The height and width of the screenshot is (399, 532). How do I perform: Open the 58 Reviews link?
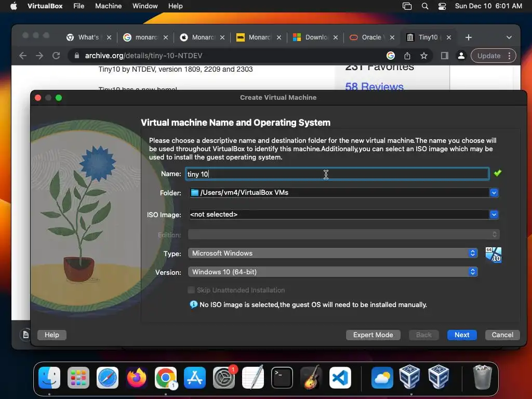(x=374, y=87)
